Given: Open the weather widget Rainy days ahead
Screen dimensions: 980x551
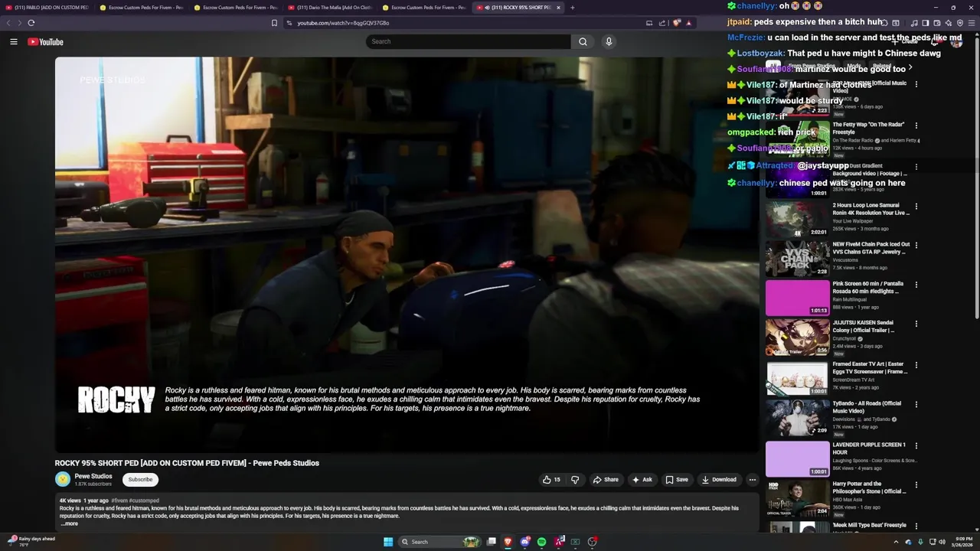Looking at the screenshot, I should point(31,542).
